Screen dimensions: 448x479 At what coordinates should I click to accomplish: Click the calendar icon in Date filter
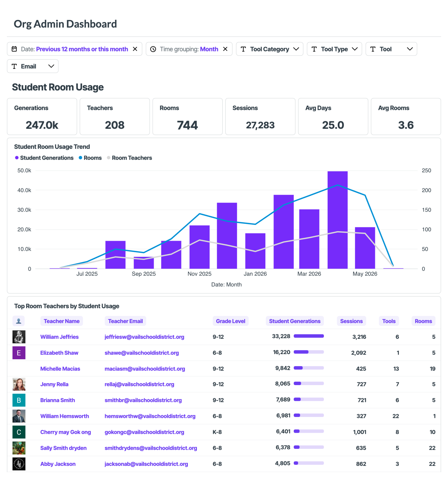[x=14, y=49]
